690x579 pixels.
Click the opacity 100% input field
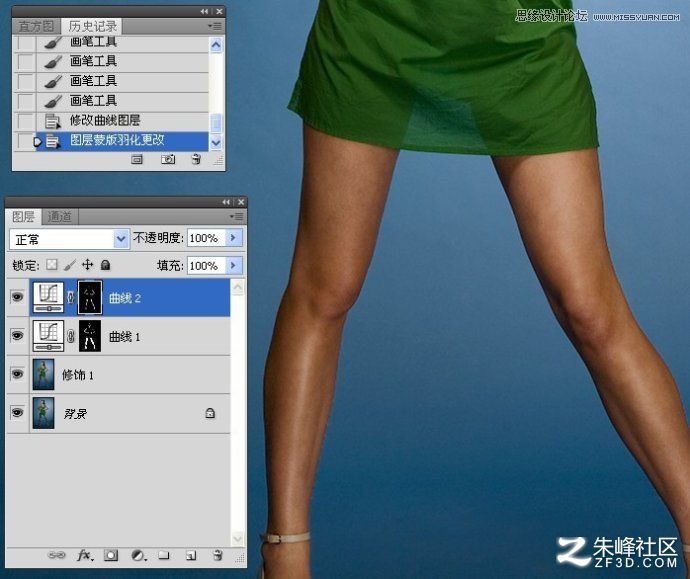[x=206, y=238]
